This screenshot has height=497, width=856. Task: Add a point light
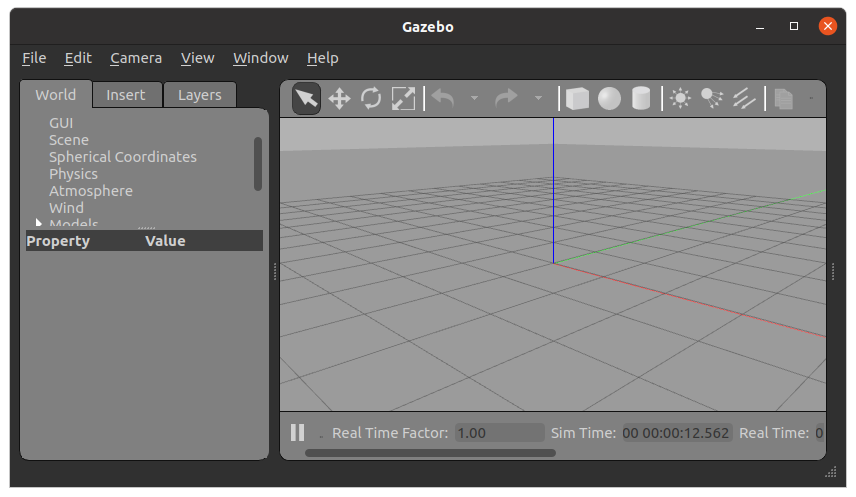coord(680,99)
